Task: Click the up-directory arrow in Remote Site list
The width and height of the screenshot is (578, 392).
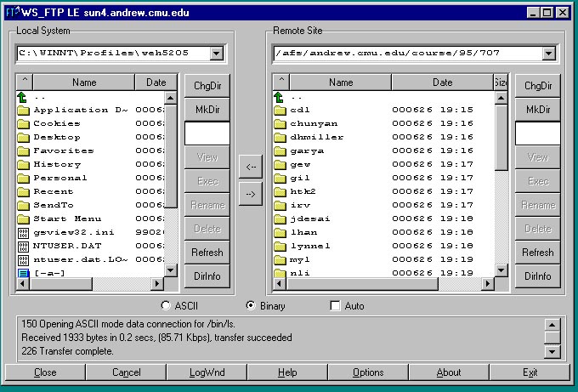Action: 280,97
